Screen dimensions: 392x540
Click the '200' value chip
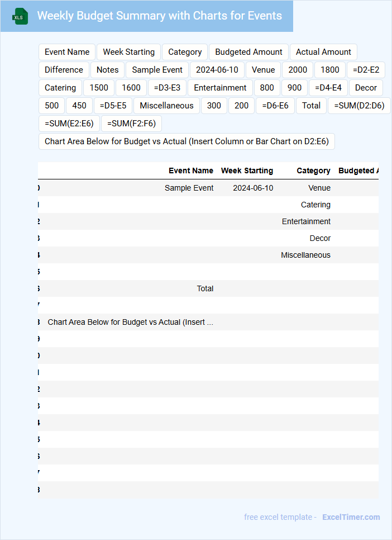(x=242, y=106)
